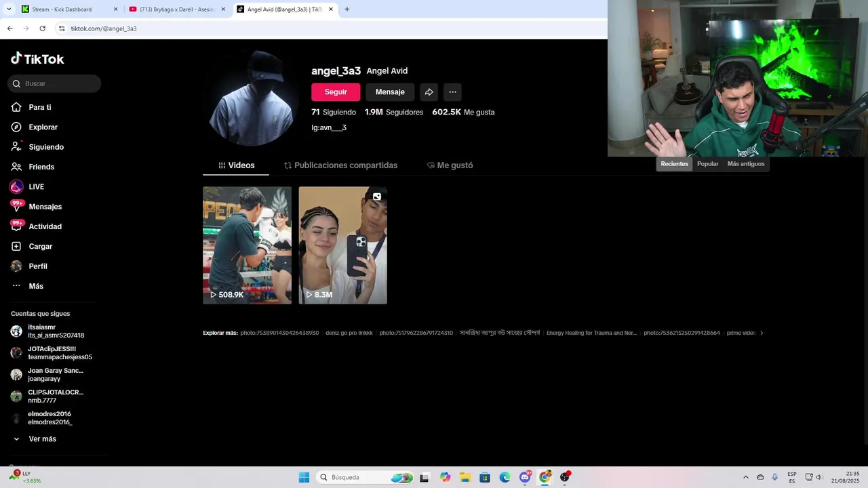Open the microphone tray icon
Viewport: 868px width, 488px height.
click(775, 477)
